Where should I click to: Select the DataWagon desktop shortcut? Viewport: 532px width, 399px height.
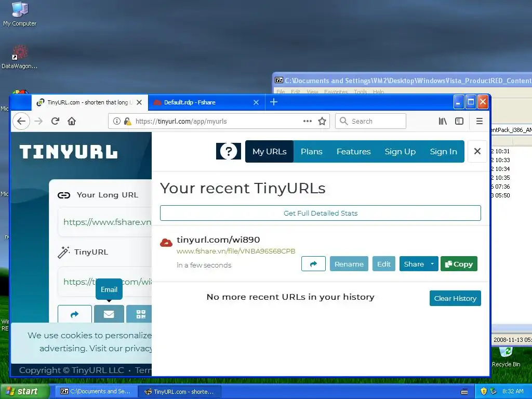[x=19, y=57]
